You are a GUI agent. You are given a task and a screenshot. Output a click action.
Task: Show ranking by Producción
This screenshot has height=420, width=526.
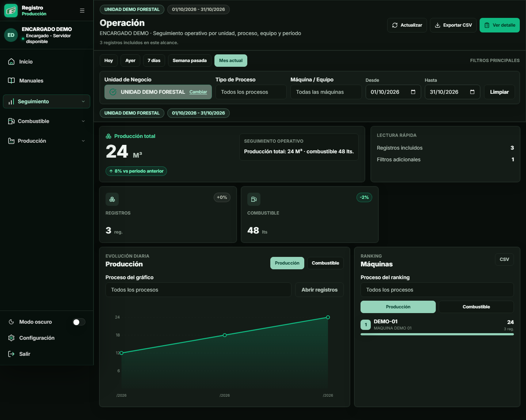pyautogui.click(x=398, y=307)
